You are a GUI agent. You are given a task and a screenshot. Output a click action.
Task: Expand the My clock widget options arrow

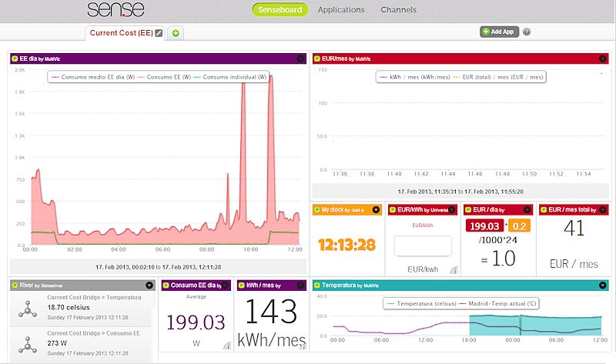coord(376,209)
